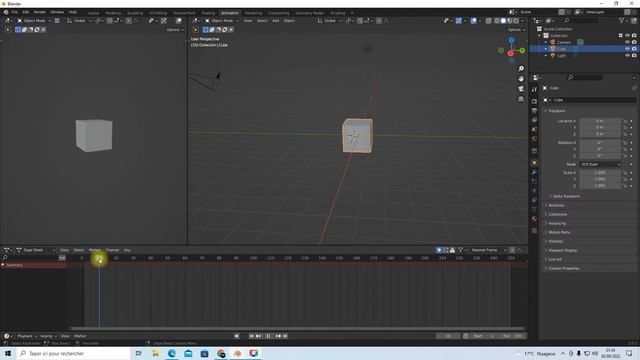Click the Scale X value field

(600, 173)
